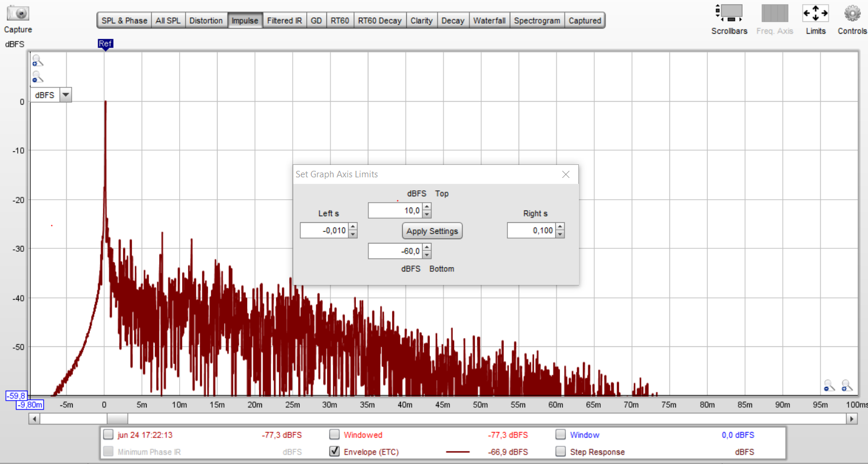This screenshot has width=868, height=464.
Task: Open the RT60 Decay tab
Action: pyautogui.click(x=380, y=21)
